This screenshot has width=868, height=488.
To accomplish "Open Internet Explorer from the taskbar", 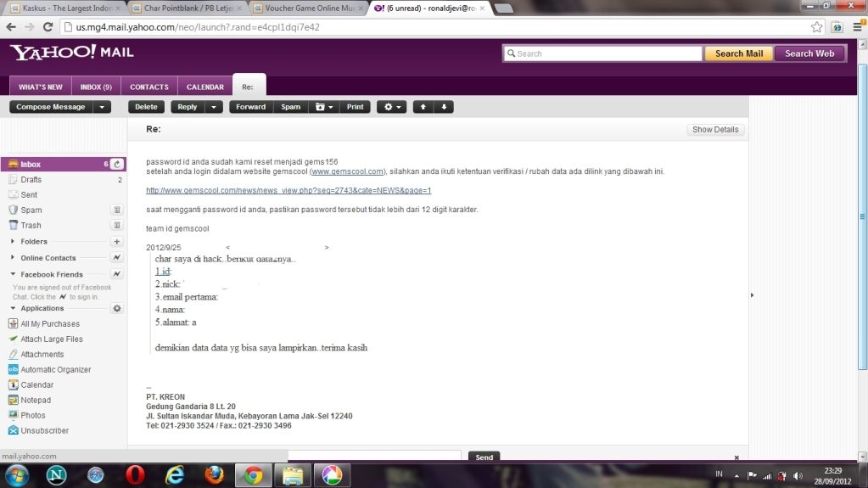I will click(x=175, y=475).
